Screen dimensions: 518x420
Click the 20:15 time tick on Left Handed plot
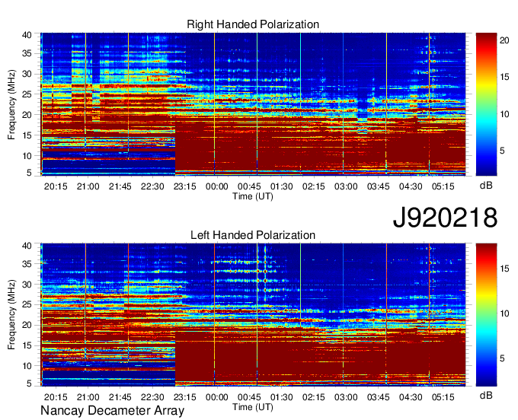[56, 397]
